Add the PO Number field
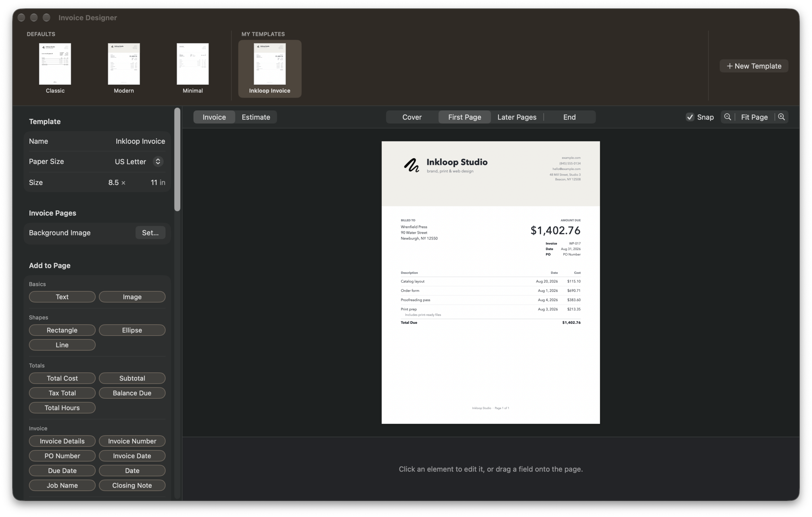Image resolution: width=812 pixels, height=517 pixels. 62,456
